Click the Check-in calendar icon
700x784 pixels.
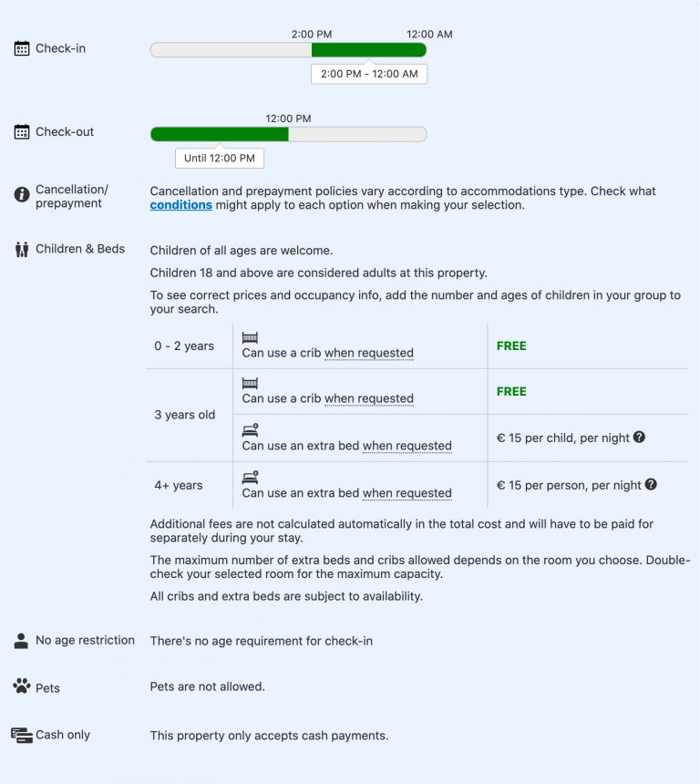click(x=22, y=49)
